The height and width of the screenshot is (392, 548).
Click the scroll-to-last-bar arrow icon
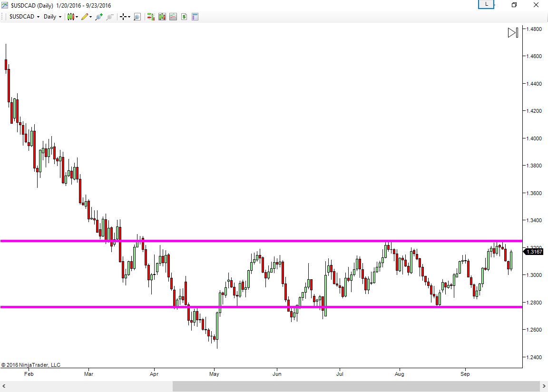click(x=513, y=33)
